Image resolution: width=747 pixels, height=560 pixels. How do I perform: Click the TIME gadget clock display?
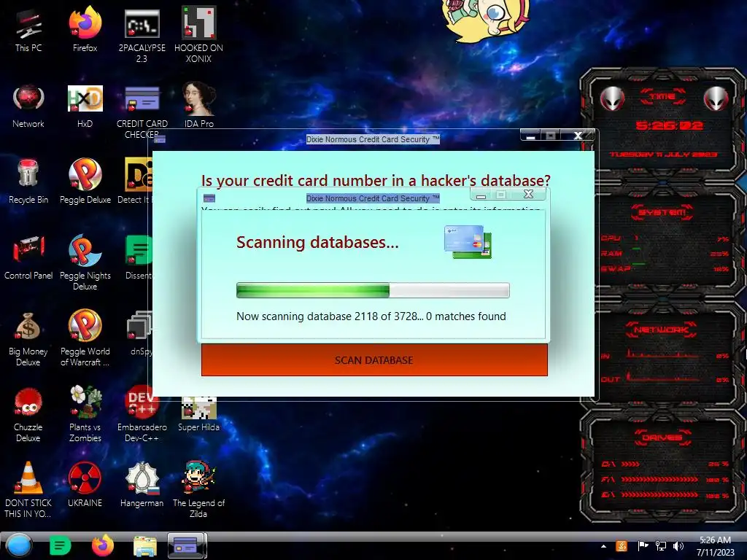point(669,125)
